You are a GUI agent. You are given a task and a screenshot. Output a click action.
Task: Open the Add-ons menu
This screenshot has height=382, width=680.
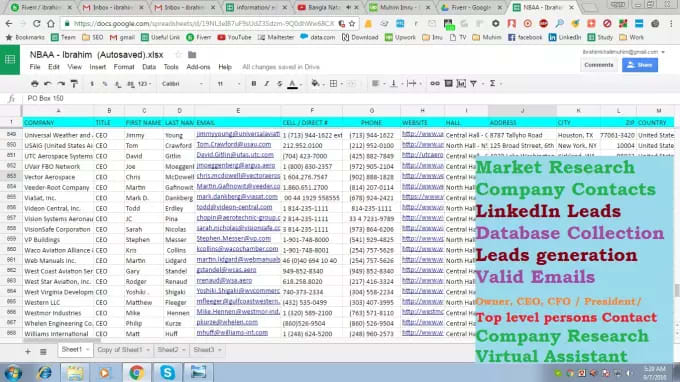pos(198,67)
